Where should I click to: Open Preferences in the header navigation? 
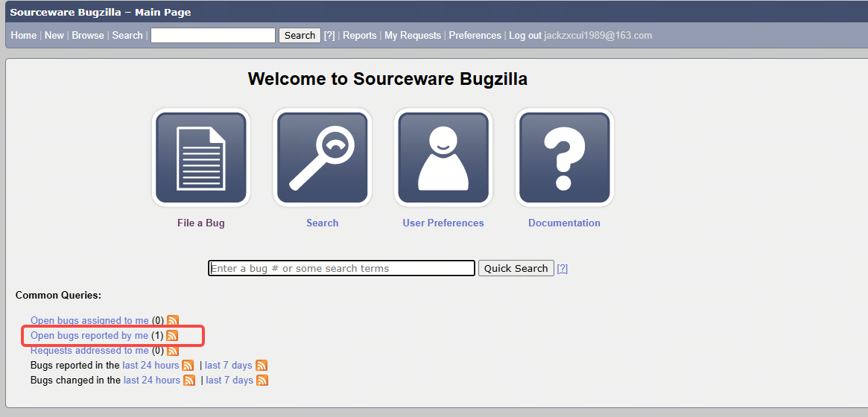(475, 36)
